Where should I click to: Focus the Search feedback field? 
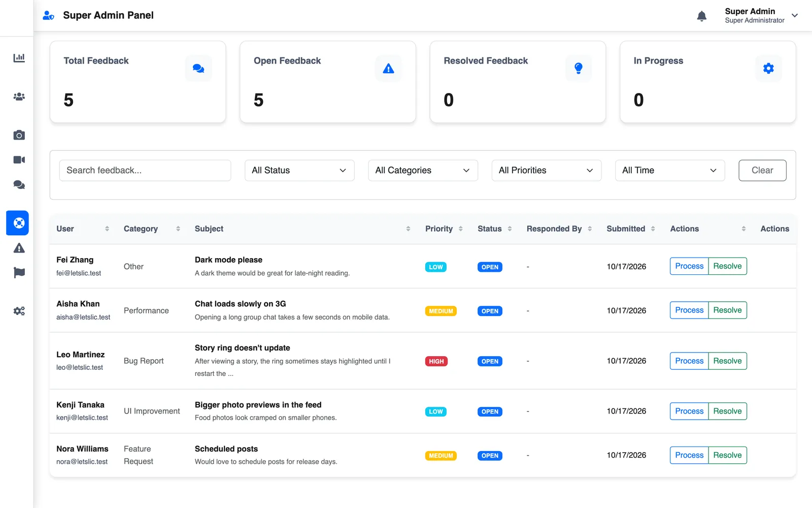pos(145,171)
